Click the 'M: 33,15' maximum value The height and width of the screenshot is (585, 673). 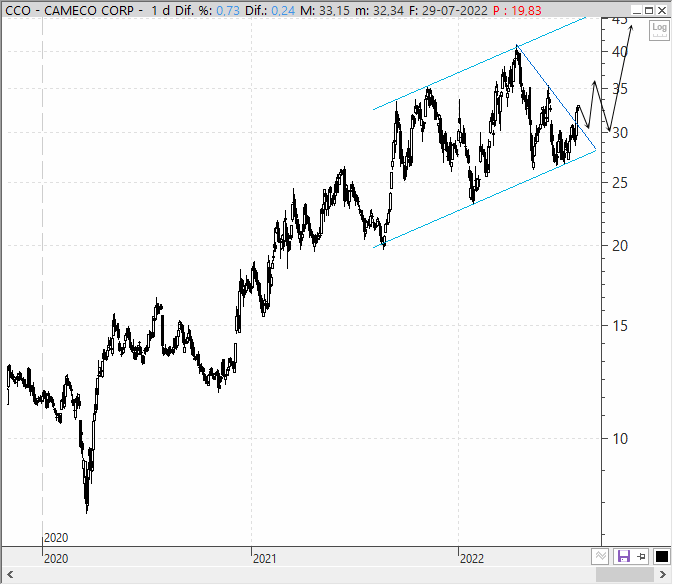[325, 10]
